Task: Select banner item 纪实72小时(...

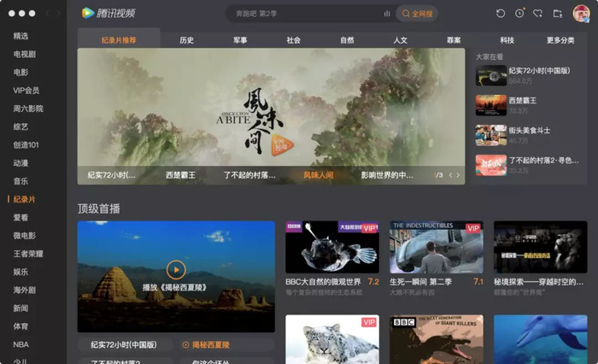Action: point(111,175)
